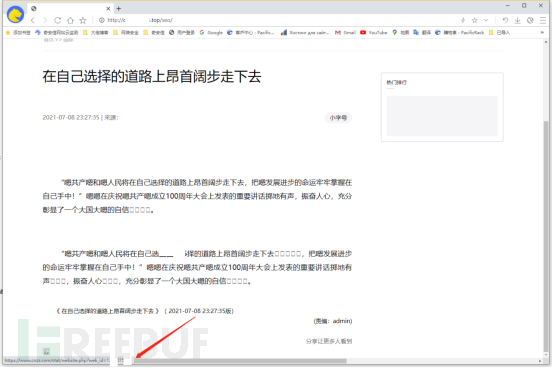Screen dimensions: 553x368
Task: Open first yellow folder in bookmarks bar
Action: 96,32
